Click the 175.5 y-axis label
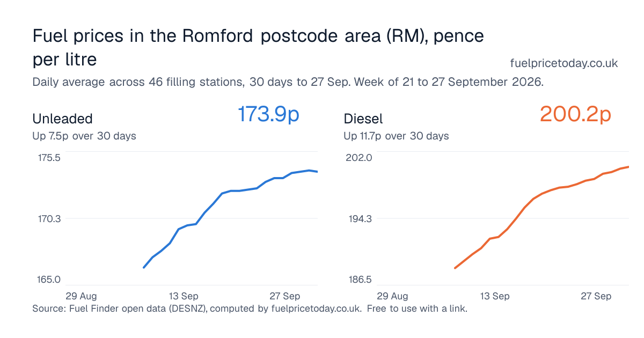The image size is (644, 338). [x=49, y=158]
